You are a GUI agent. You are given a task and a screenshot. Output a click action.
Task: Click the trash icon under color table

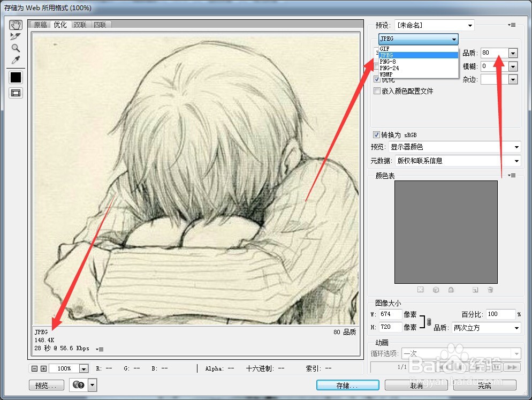pyautogui.click(x=490, y=290)
